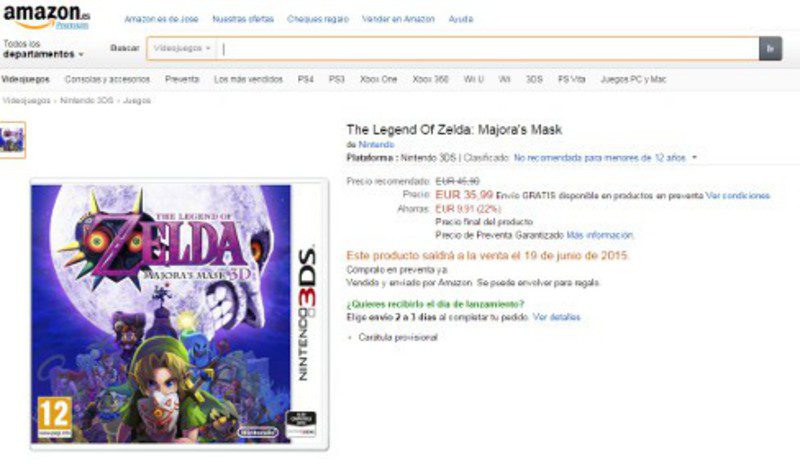Screen dimensions: 800x464
Task: Click the Amazon.es logo
Action: [46, 16]
